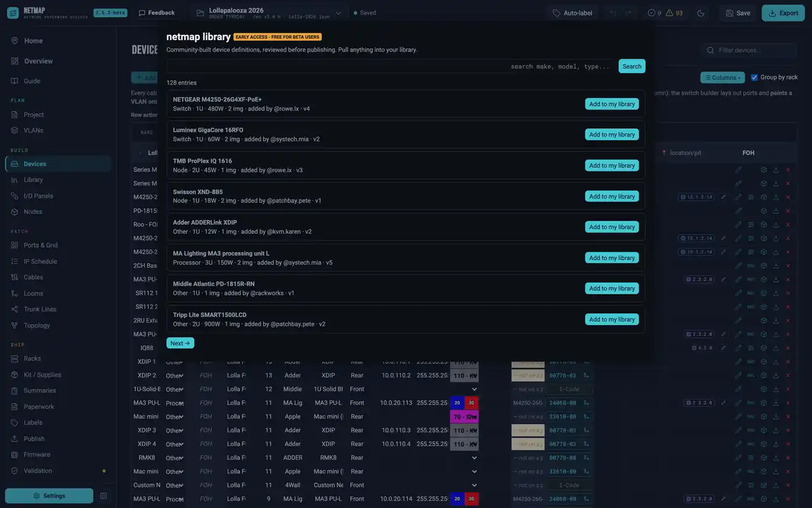Delete the XDIP 4 device row
The image size is (812, 508).
coord(788,444)
